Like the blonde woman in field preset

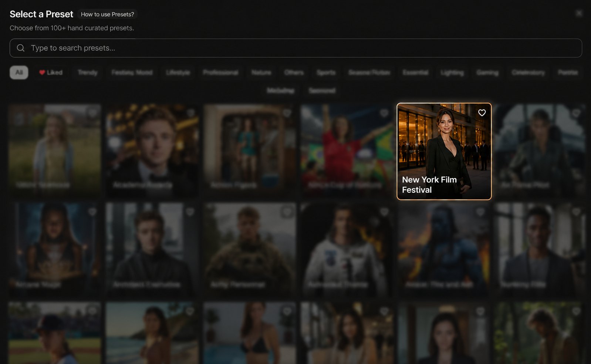(92, 113)
